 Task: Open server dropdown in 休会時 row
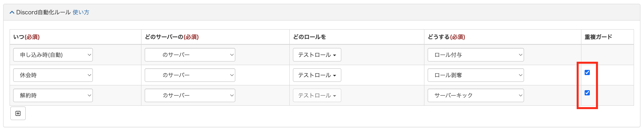190,75
